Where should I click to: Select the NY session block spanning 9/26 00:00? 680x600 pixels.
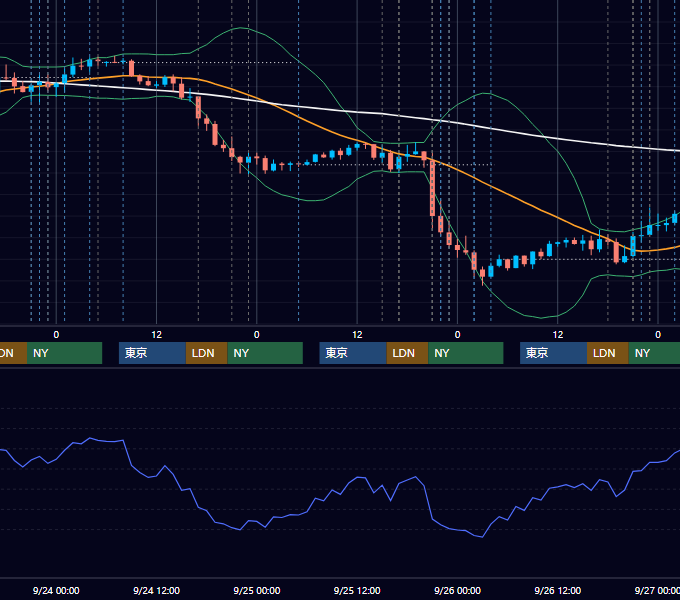(x=466, y=353)
